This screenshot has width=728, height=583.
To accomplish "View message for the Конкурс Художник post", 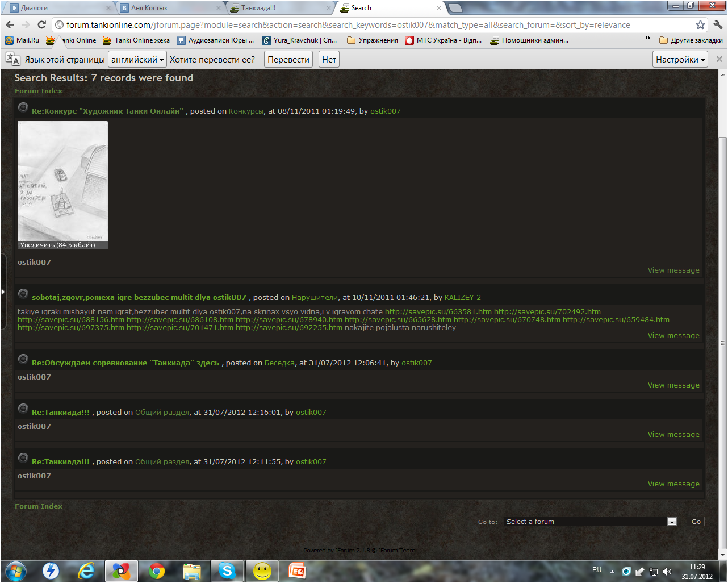I will click(673, 270).
